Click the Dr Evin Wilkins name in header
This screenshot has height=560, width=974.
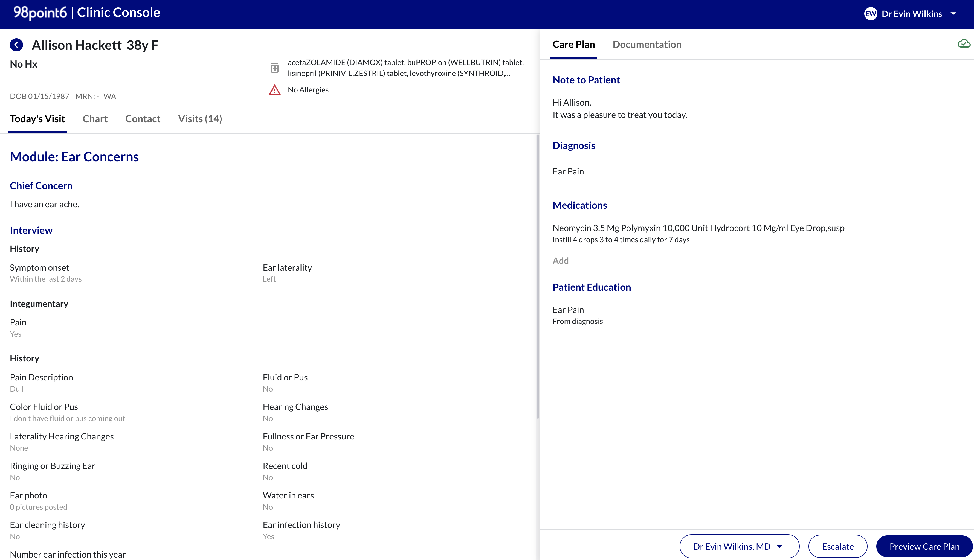coord(912,14)
